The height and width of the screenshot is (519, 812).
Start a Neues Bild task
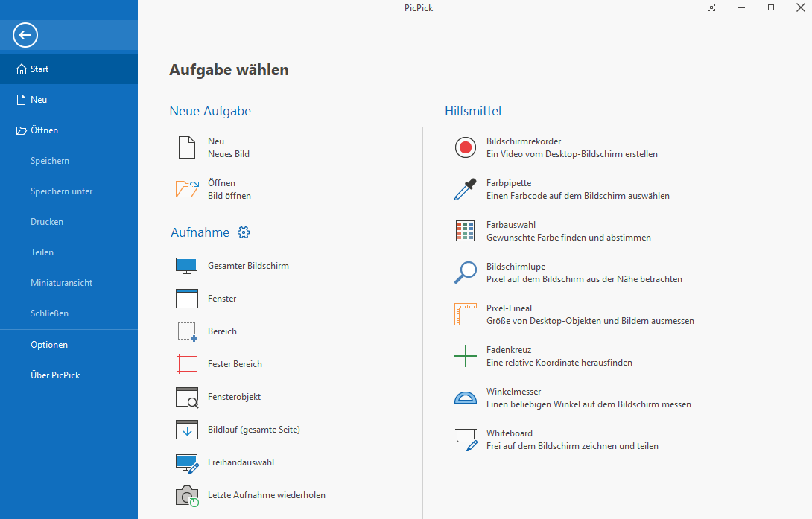point(229,154)
